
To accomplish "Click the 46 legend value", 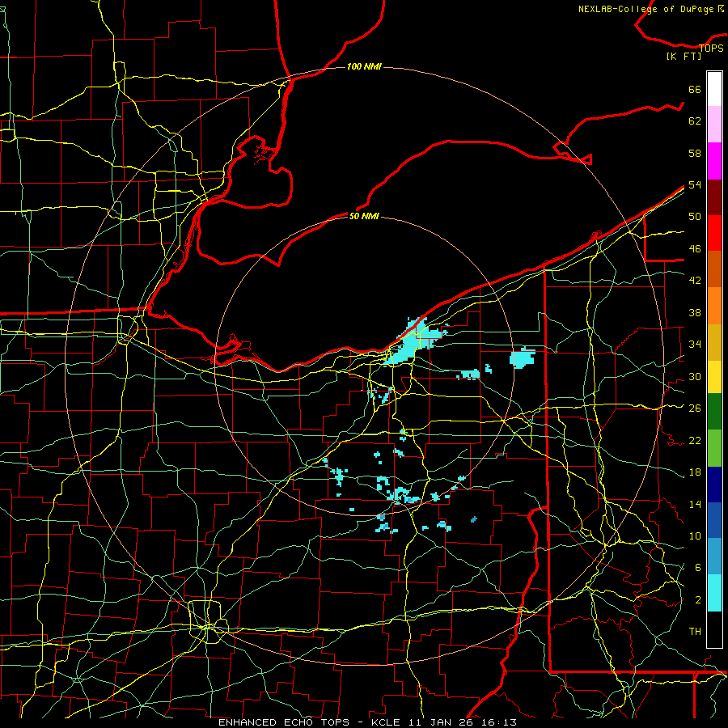I will tap(695, 249).
